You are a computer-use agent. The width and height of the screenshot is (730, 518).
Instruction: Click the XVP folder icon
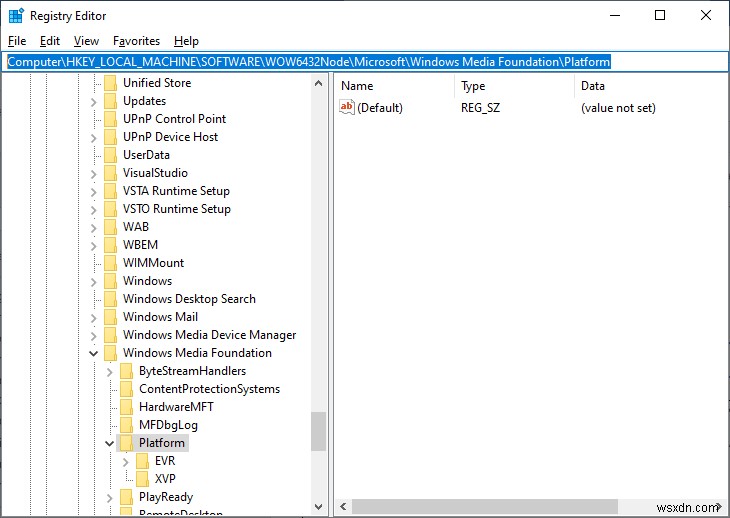point(142,479)
